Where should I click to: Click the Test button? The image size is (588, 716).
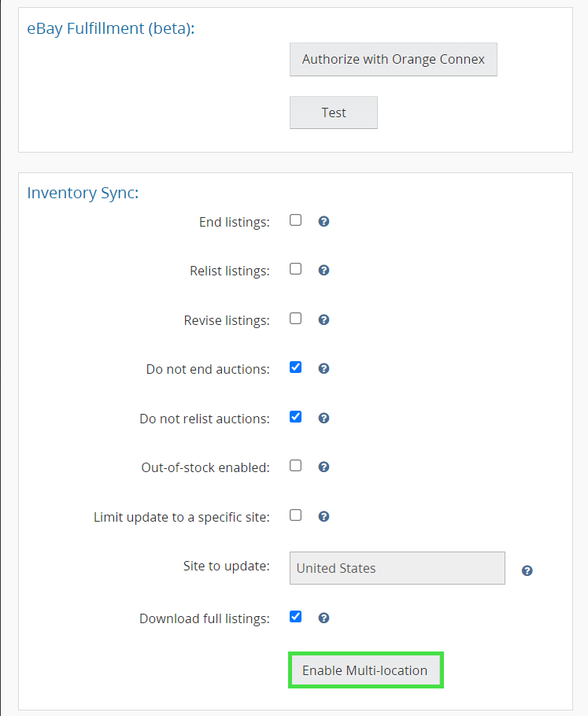coord(334,113)
